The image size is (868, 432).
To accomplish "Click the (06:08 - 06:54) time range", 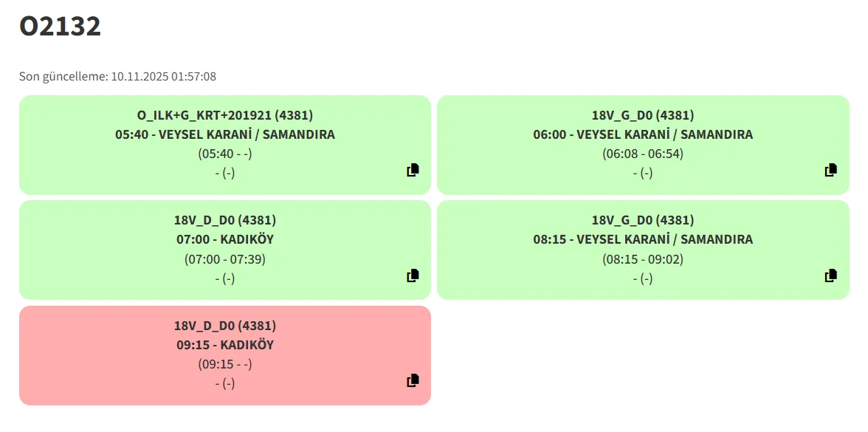I will coord(643,154).
